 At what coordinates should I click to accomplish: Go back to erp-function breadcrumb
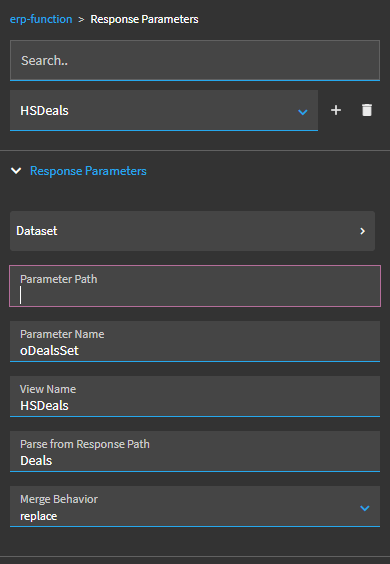click(41, 19)
